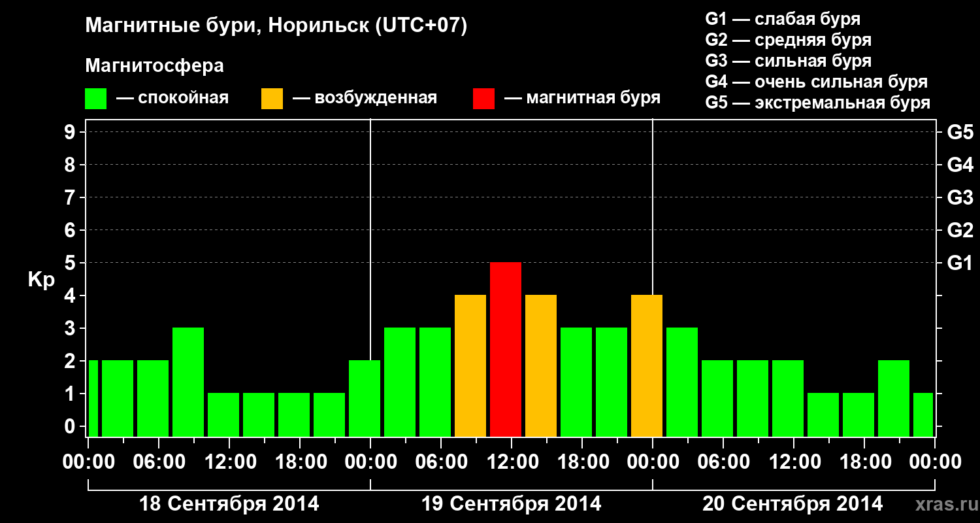Click the '— магнитная буря' legend label

pyautogui.click(x=583, y=98)
